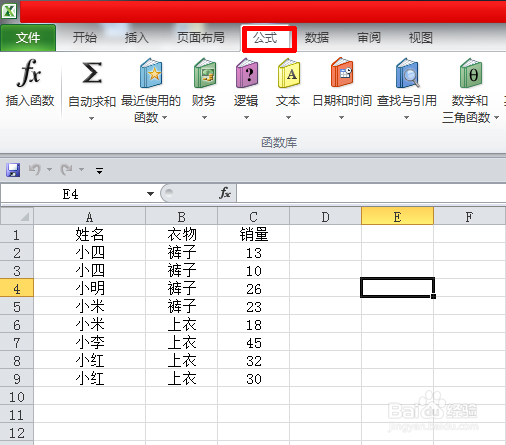The height and width of the screenshot is (445, 506).
Task: Click the fx button beside the formula bar
Action: tap(225, 193)
